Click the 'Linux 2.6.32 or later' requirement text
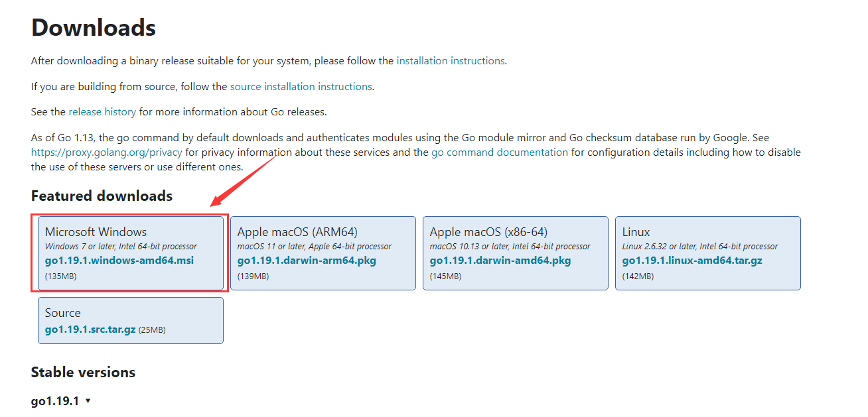This screenshot has height=417, width=868. 700,247
